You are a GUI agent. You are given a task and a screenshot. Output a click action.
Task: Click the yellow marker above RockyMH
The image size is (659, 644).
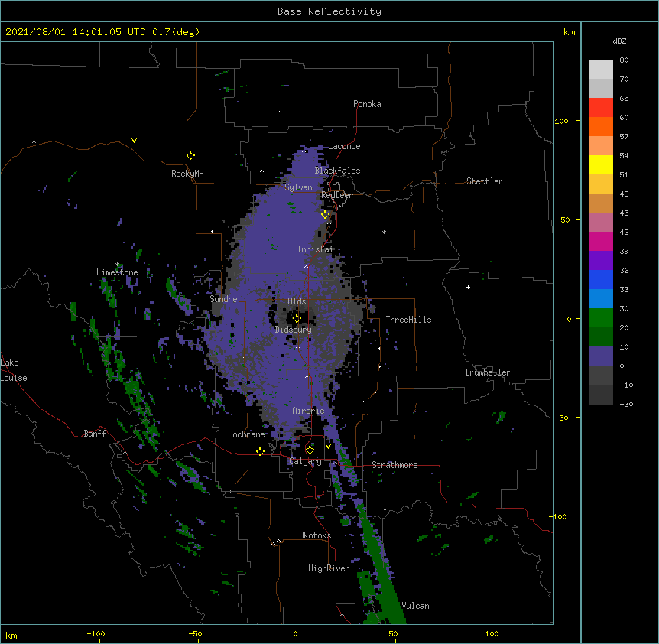(x=190, y=156)
